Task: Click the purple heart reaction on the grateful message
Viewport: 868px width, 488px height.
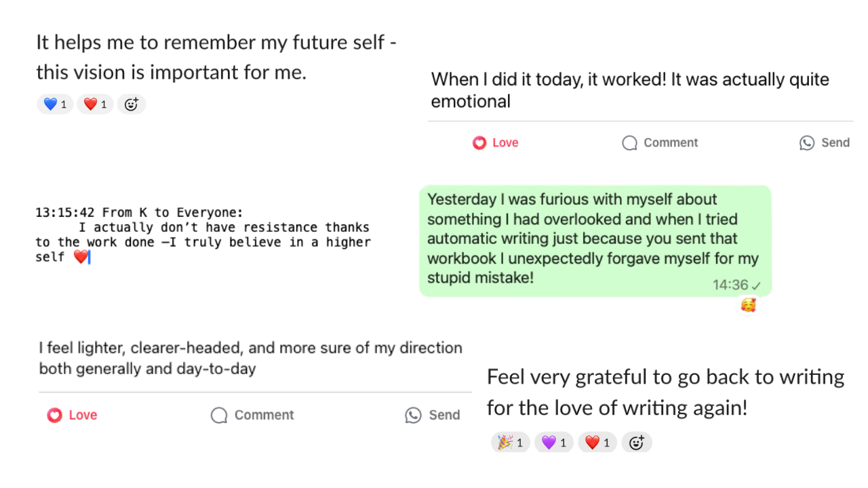Action: pos(554,443)
